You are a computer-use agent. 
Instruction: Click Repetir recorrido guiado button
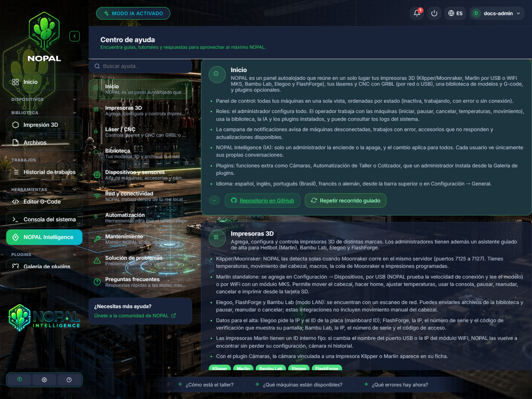(345, 201)
